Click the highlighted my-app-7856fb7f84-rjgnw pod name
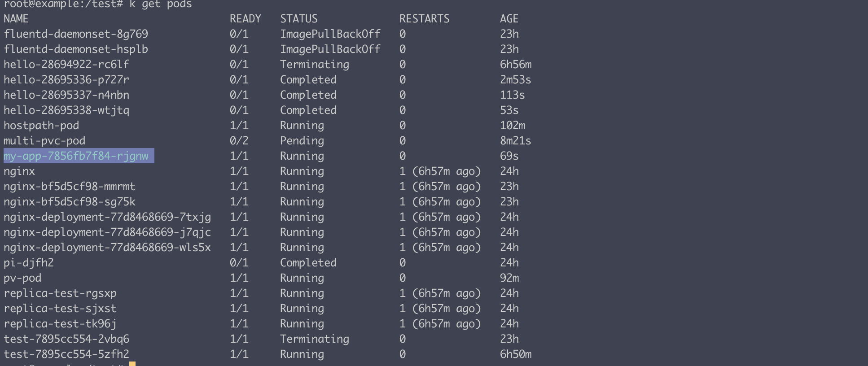The height and width of the screenshot is (366, 868). (x=76, y=156)
